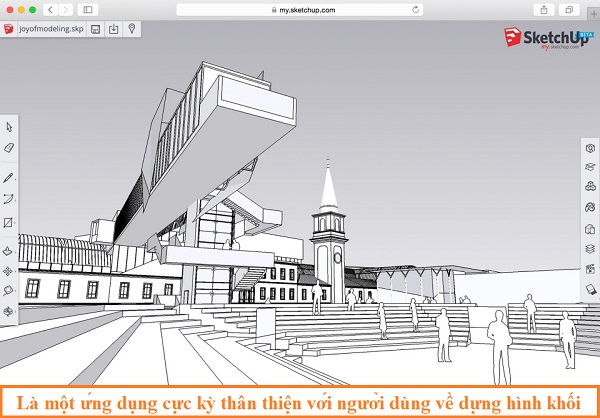
Task: Pick the Eraser tool
Action: click(9, 147)
